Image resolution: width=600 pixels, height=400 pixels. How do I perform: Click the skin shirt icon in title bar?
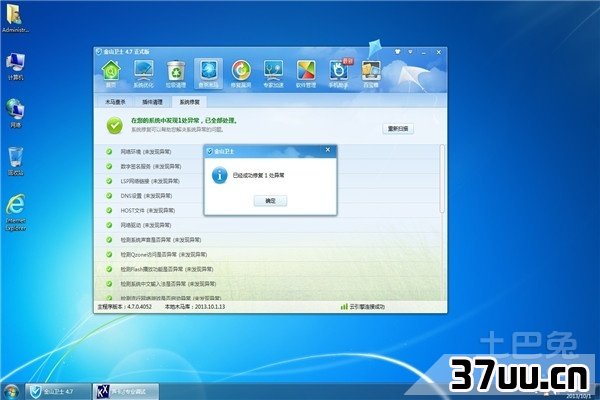point(398,52)
